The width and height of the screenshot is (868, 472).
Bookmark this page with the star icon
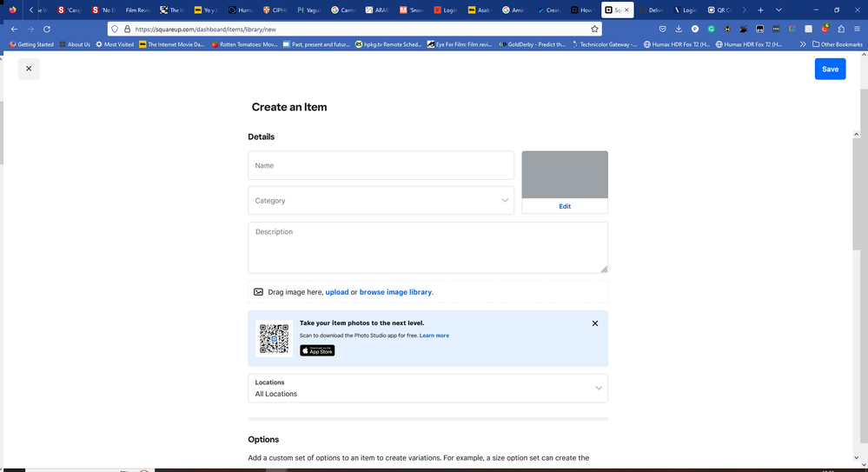[595, 29]
